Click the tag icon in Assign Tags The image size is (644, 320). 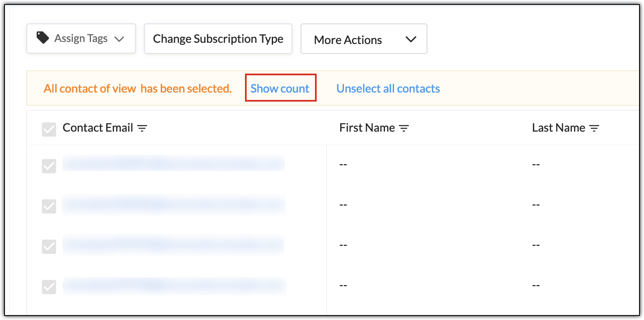42,38
